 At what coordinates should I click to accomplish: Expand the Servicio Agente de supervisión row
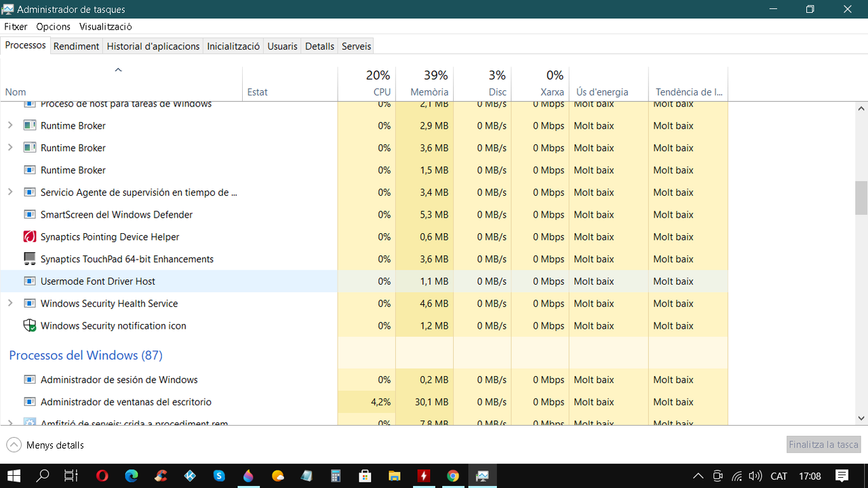tap(10, 192)
